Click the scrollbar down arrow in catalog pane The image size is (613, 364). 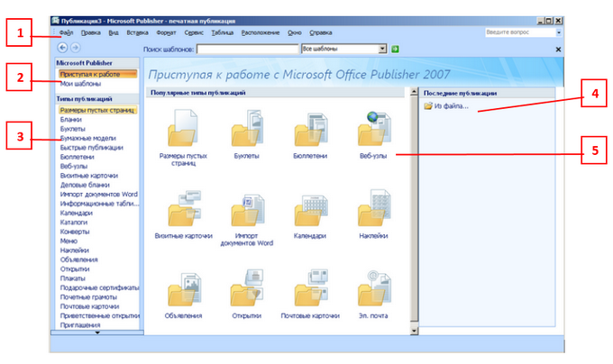(x=413, y=331)
